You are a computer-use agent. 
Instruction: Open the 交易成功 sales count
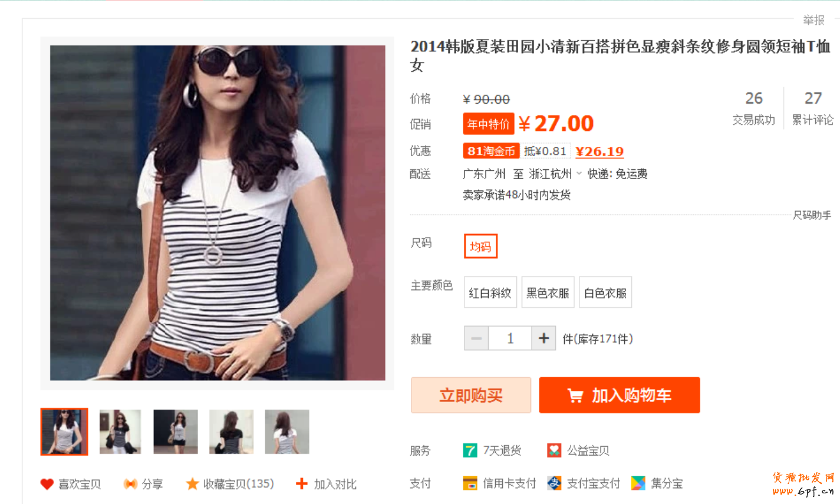tap(754, 108)
